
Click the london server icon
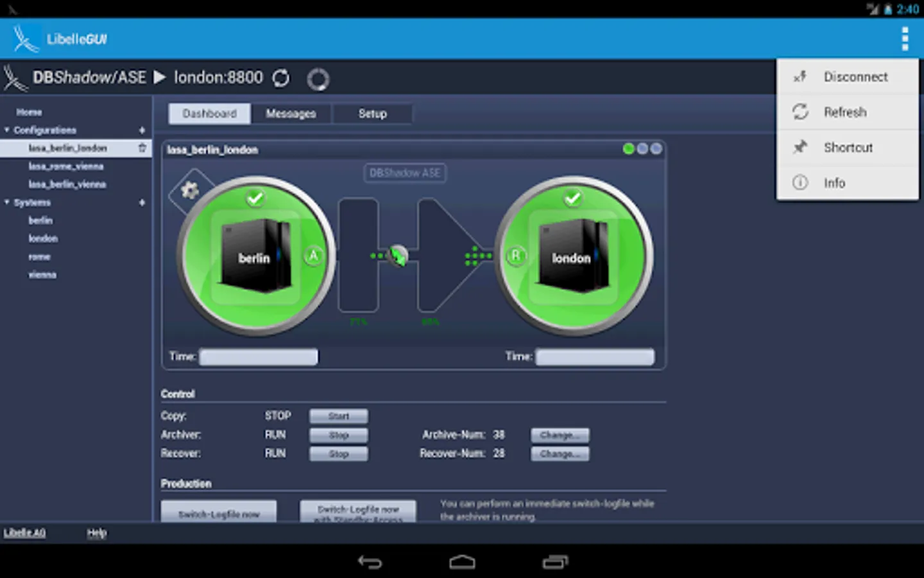pos(573,257)
